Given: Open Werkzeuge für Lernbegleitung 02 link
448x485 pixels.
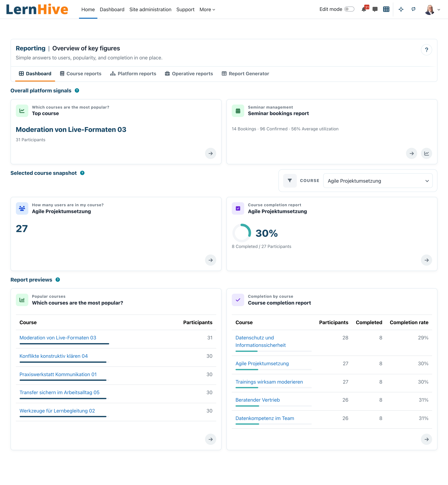Looking at the screenshot, I should 57,411.
